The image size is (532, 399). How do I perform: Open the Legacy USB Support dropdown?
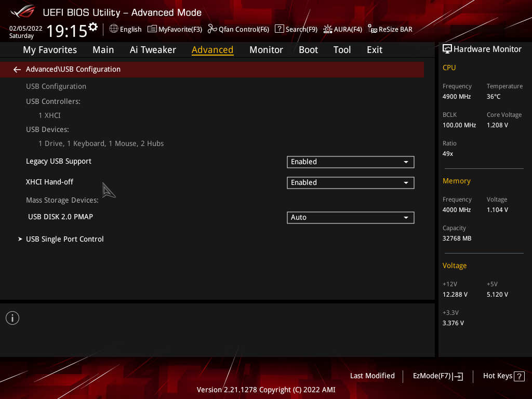tap(351, 162)
